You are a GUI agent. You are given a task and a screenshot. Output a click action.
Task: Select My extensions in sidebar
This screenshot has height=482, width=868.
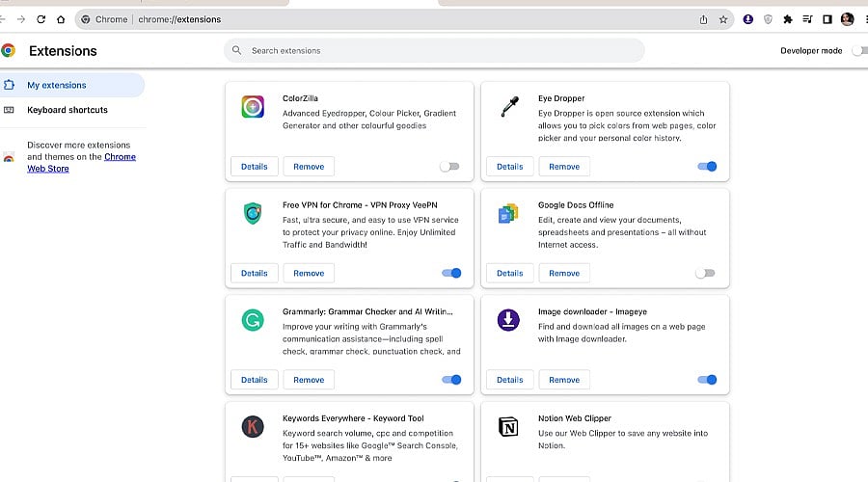coord(72,85)
